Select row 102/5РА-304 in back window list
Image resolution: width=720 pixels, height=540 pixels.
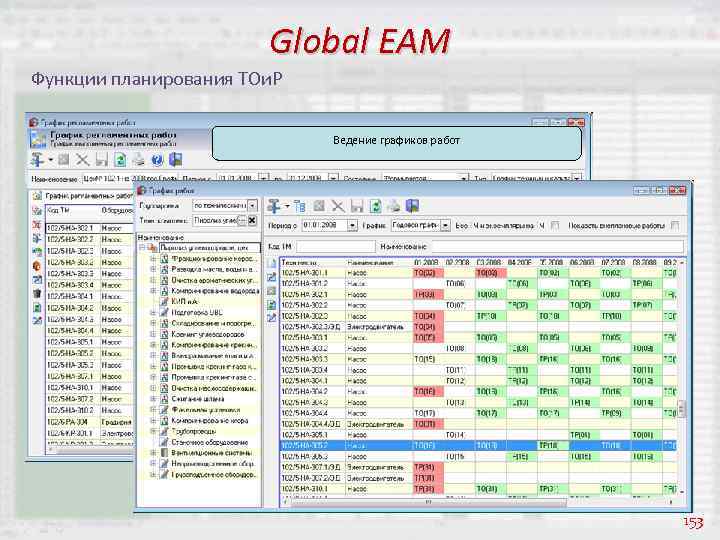(x=90, y=422)
